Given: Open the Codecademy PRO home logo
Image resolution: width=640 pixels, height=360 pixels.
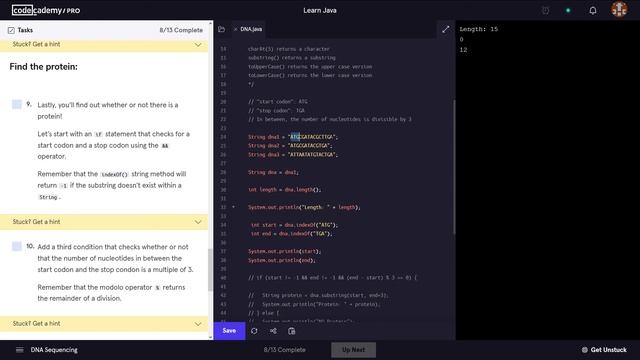Looking at the screenshot, I should coord(46,10).
